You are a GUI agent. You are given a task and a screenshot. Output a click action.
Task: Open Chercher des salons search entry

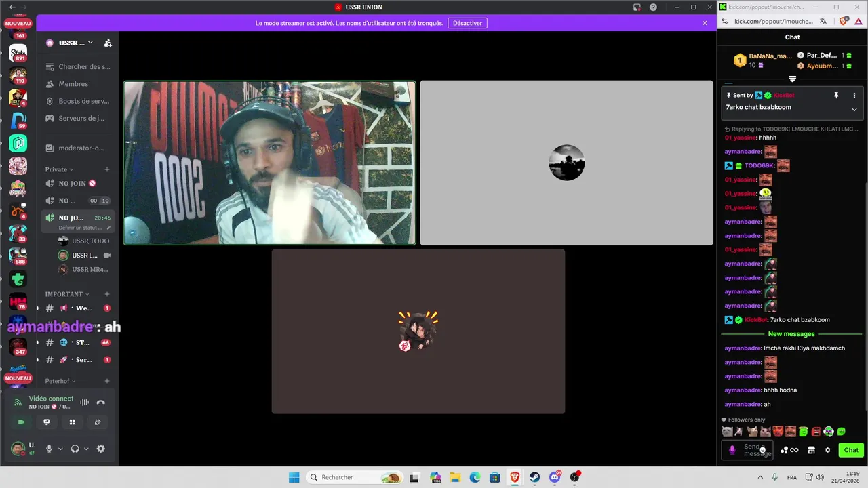(77, 66)
